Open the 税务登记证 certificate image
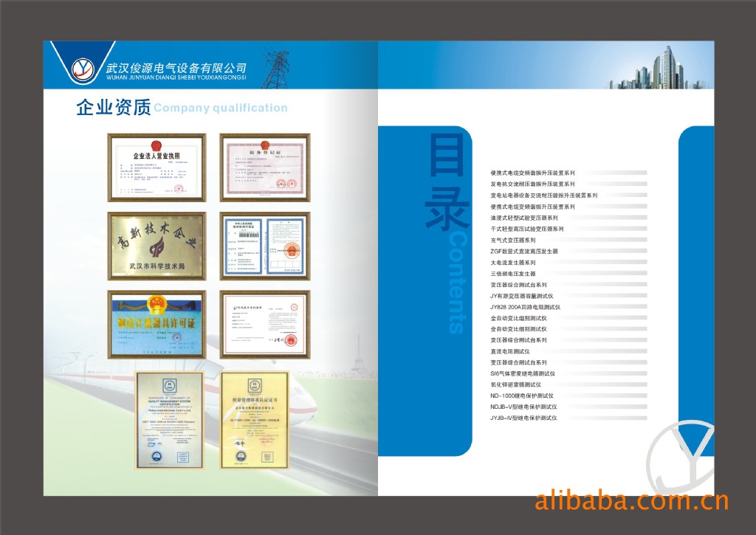 tap(265, 168)
